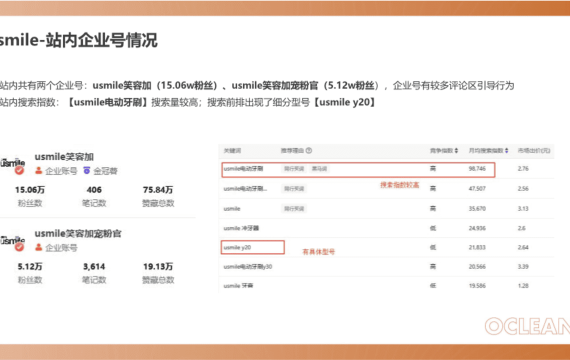Select the 19.13万 likes total
570x360 pixels.
(x=158, y=267)
